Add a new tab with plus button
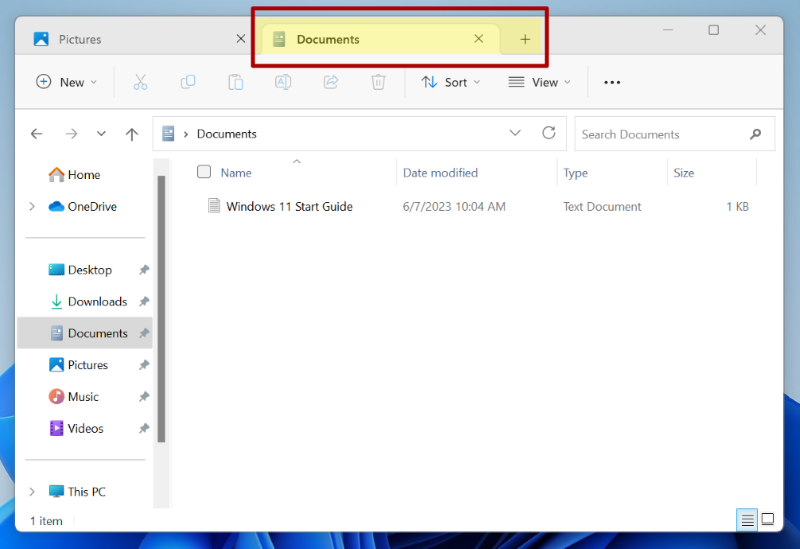This screenshot has width=800, height=549. tap(525, 39)
